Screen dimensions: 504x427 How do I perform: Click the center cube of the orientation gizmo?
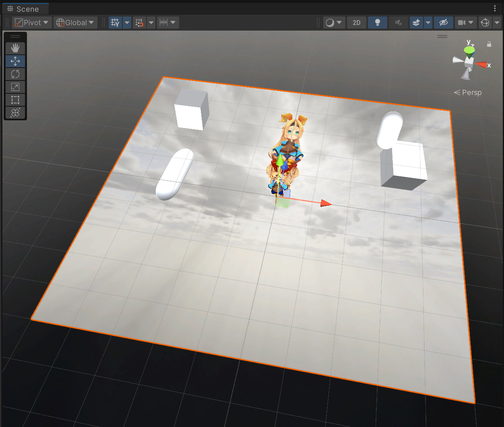tap(469, 62)
